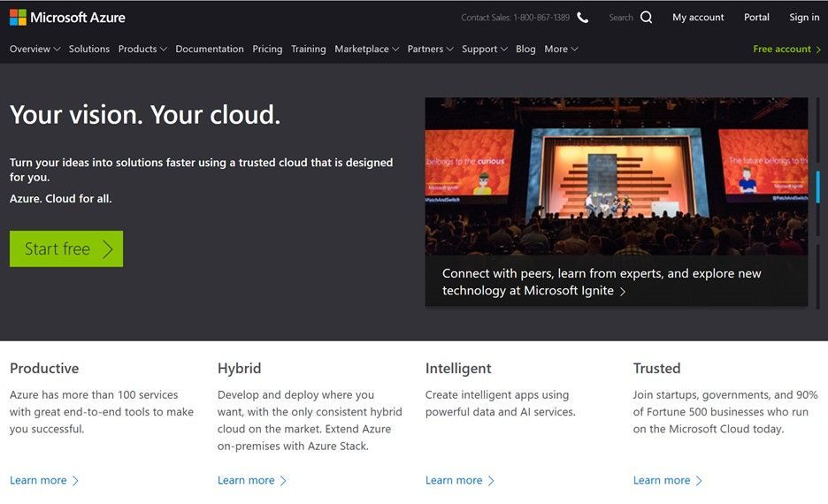This screenshot has height=504, width=828.
Task: Click the Intelligent heading
Action: point(458,369)
